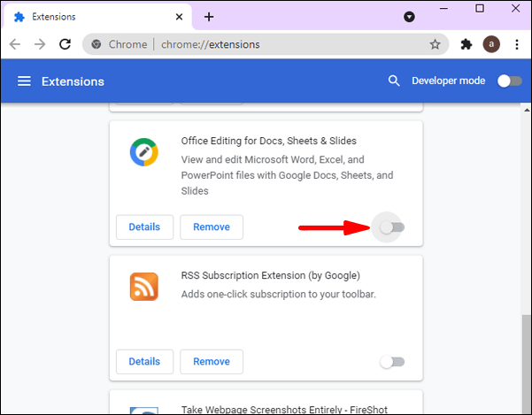Bookmark this page with the star icon
Screen dimensions: 532x415
(x=435, y=44)
